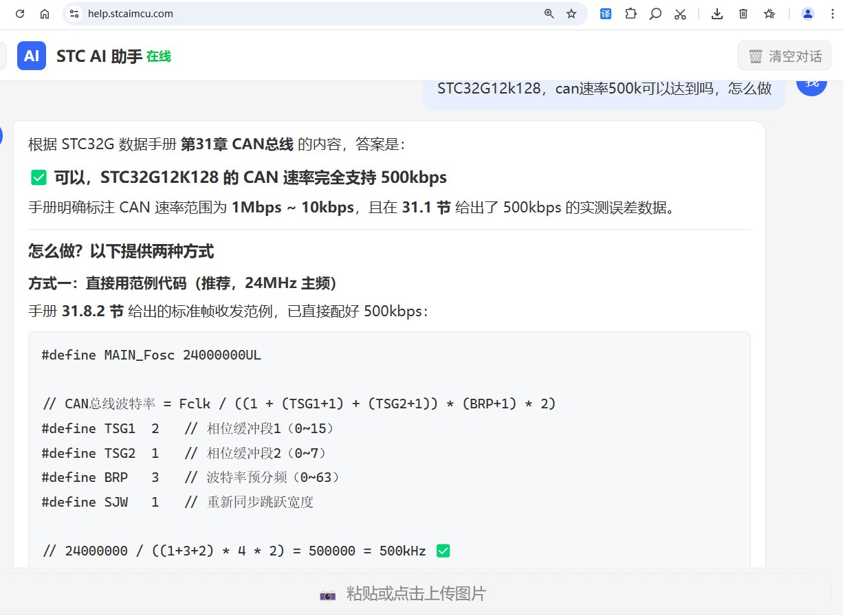Click code line #define TSG2 1
The width and height of the screenshot is (843, 616).
click(184, 453)
